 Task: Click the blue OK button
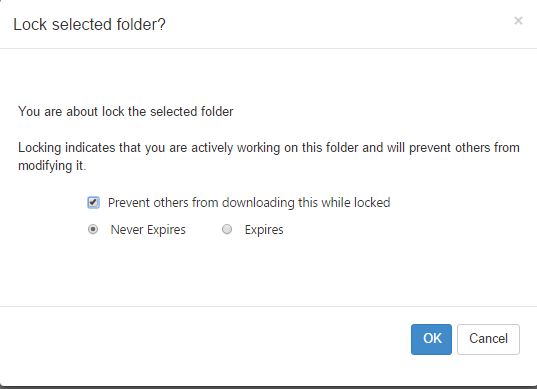coord(431,339)
